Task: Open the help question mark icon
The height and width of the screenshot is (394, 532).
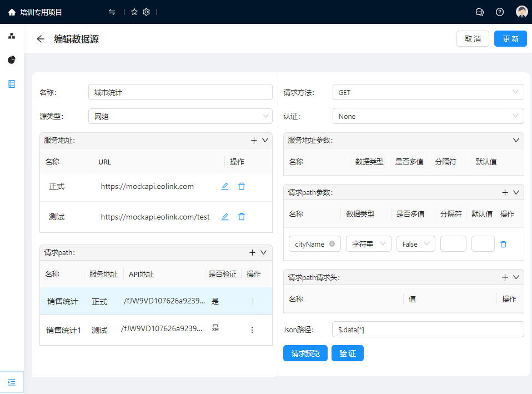Action: 500,12
